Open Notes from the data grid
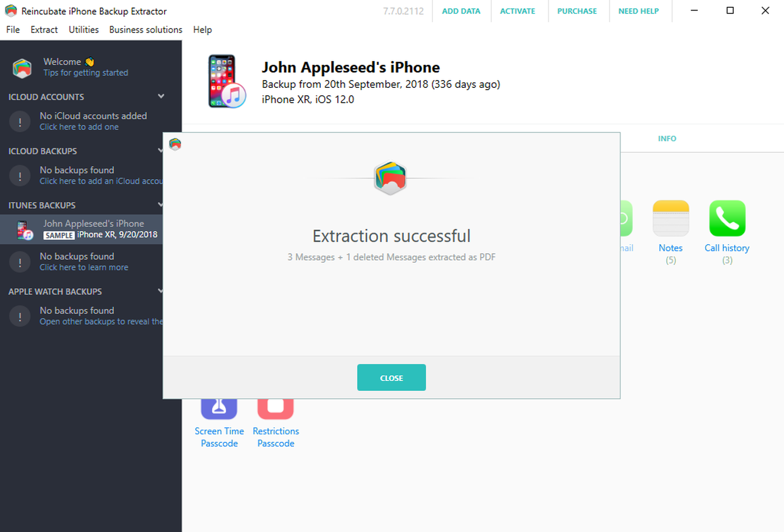This screenshot has width=784, height=532. [670, 218]
